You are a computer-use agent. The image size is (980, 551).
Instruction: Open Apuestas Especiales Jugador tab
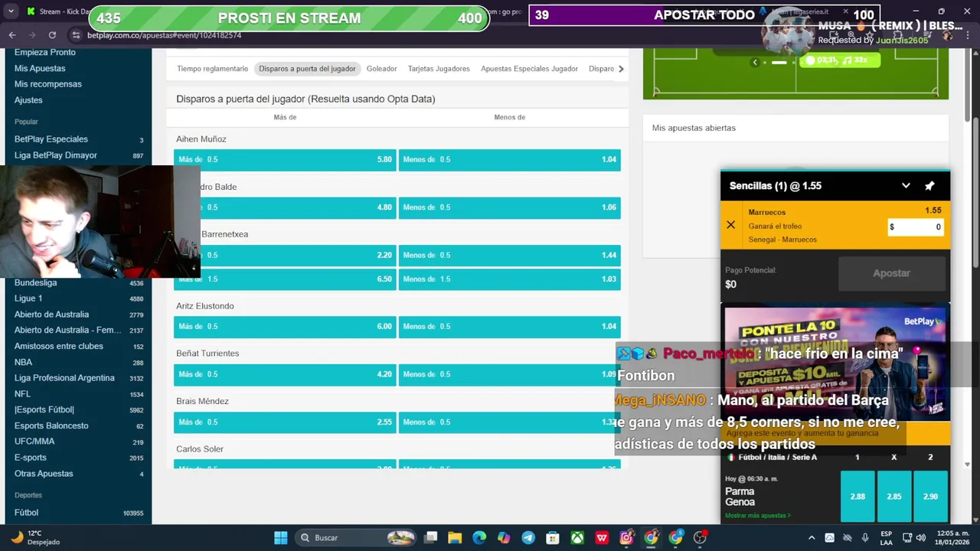529,69
